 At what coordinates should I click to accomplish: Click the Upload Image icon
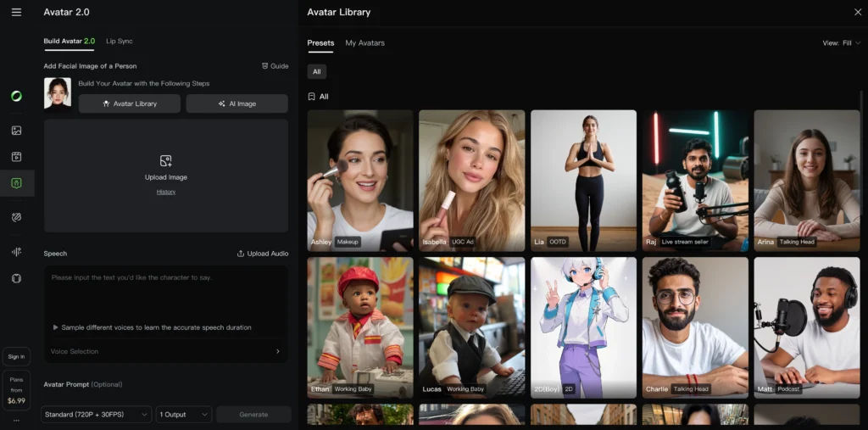[x=165, y=161]
